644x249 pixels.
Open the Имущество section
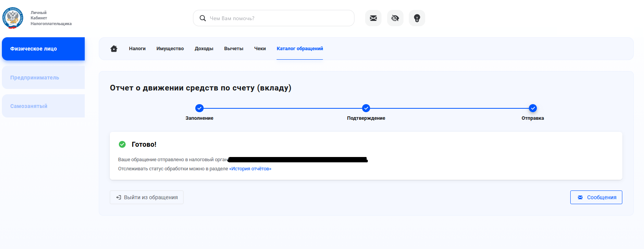(170, 49)
